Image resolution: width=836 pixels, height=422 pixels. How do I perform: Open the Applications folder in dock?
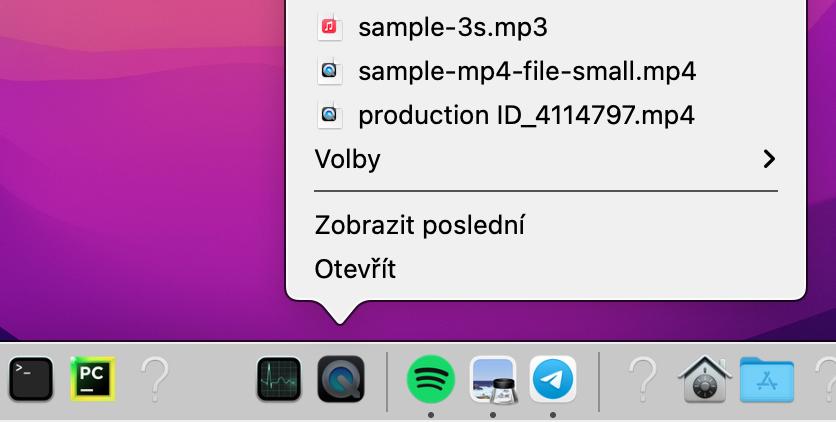point(766,380)
